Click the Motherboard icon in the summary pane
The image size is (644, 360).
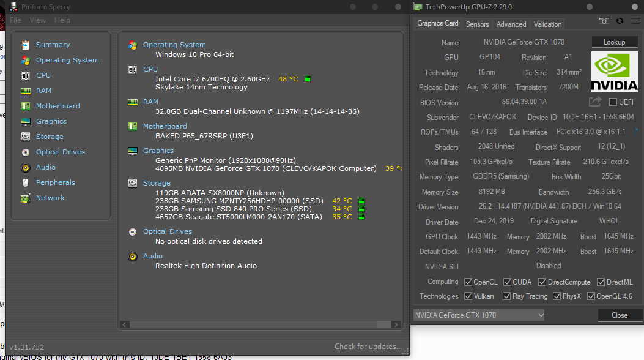click(x=133, y=126)
